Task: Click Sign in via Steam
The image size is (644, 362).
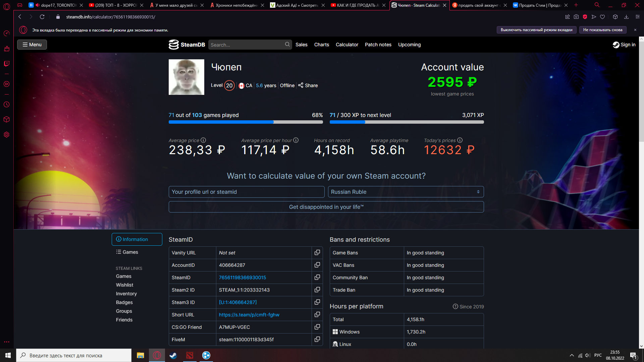Action: tap(624, 45)
